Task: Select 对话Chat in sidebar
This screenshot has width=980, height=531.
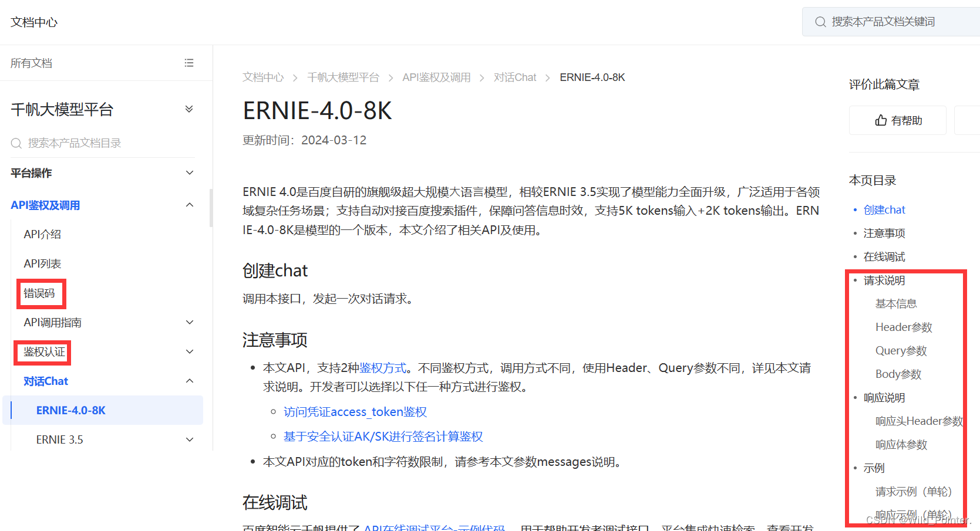Action: tap(46, 381)
